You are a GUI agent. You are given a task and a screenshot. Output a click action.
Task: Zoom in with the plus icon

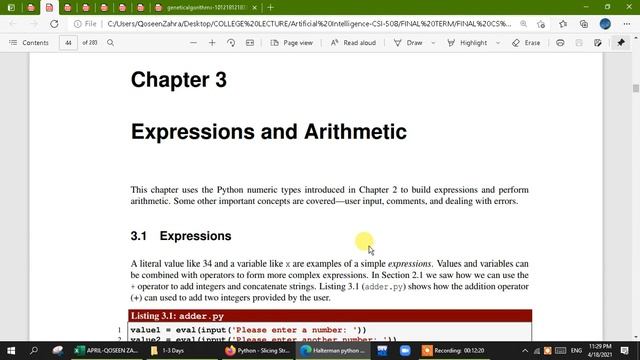[212, 43]
